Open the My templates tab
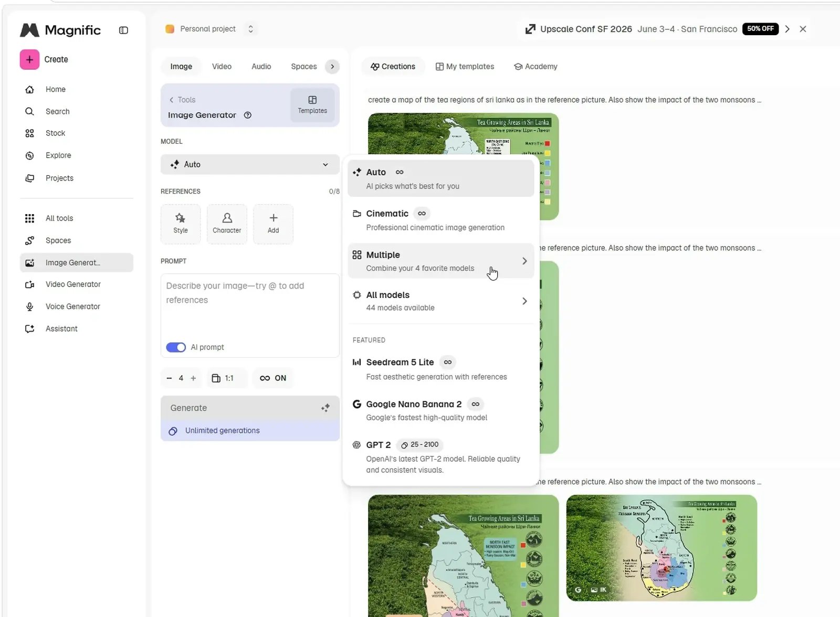Image resolution: width=840 pixels, height=617 pixels. pyautogui.click(x=465, y=67)
